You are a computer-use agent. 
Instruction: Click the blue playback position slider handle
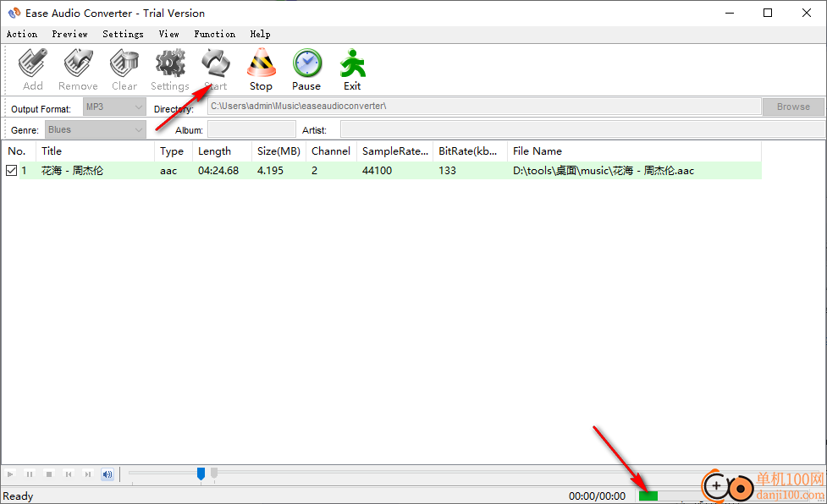(201, 474)
